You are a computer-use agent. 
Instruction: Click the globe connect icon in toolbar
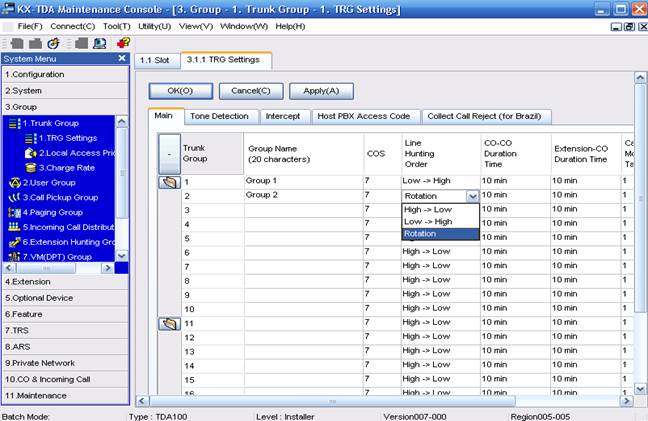point(53,43)
